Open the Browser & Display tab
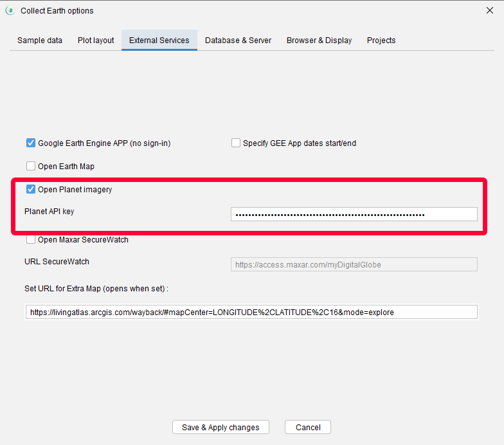The height and width of the screenshot is (445, 504). (319, 41)
